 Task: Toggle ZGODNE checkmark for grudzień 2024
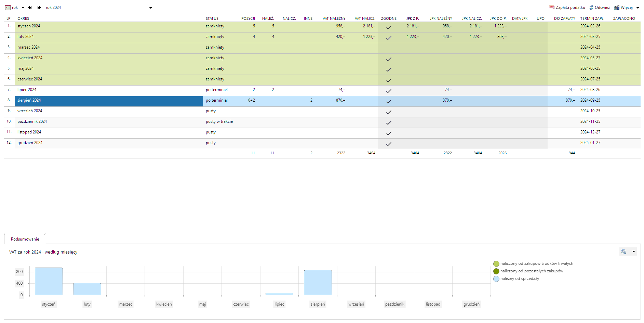[x=389, y=144]
